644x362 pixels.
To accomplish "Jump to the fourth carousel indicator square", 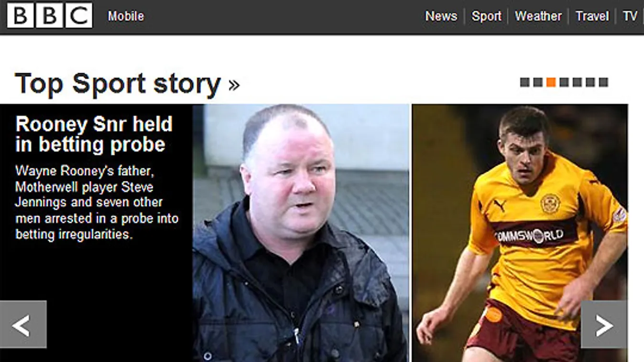I will pyautogui.click(x=564, y=82).
